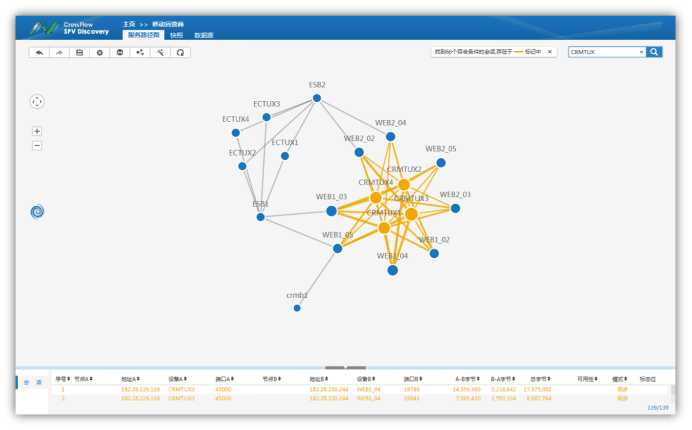The image size is (692, 430).
Task: Open the gear settings in the toolbar
Action: pos(100,52)
